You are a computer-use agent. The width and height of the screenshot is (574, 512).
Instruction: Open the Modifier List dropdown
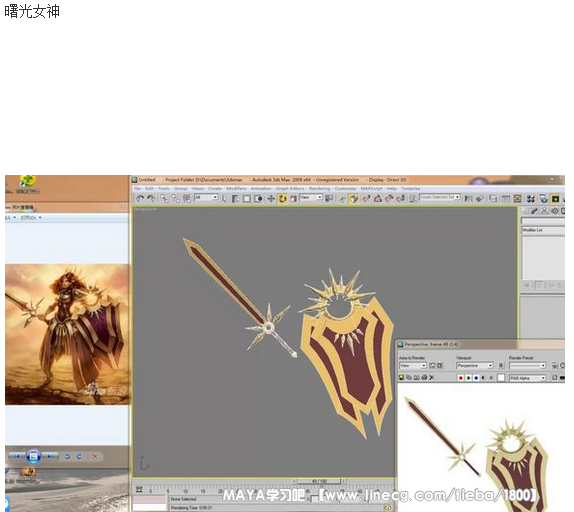(543, 230)
